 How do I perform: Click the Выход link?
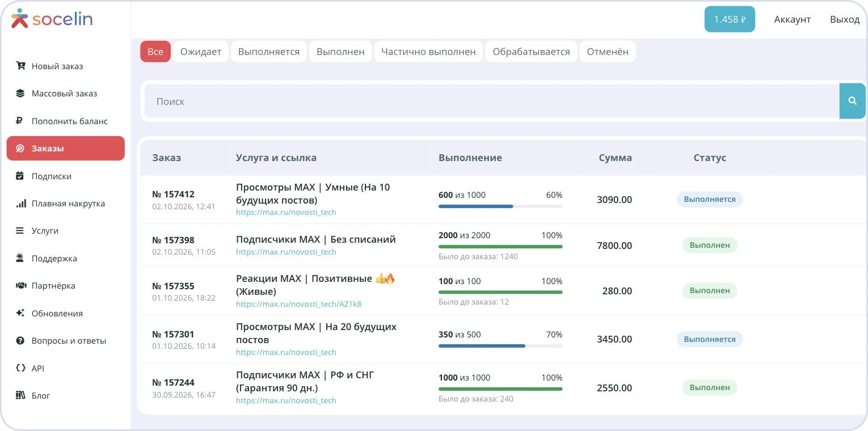click(845, 19)
